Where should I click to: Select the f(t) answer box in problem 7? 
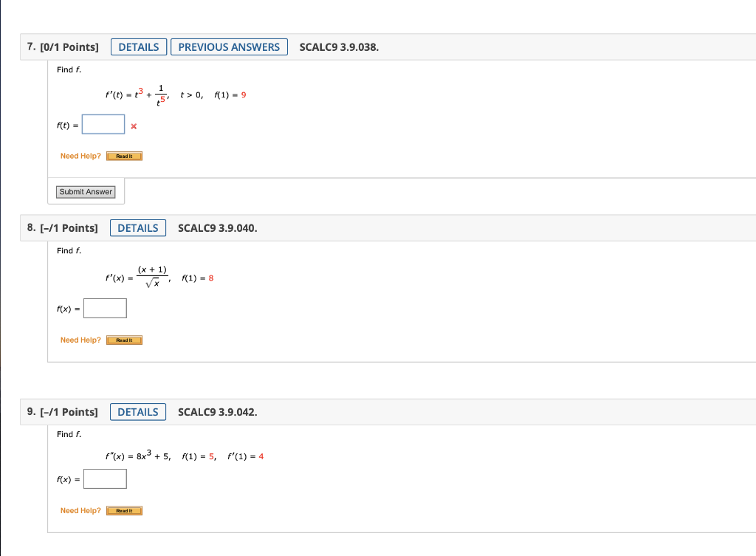point(103,124)
